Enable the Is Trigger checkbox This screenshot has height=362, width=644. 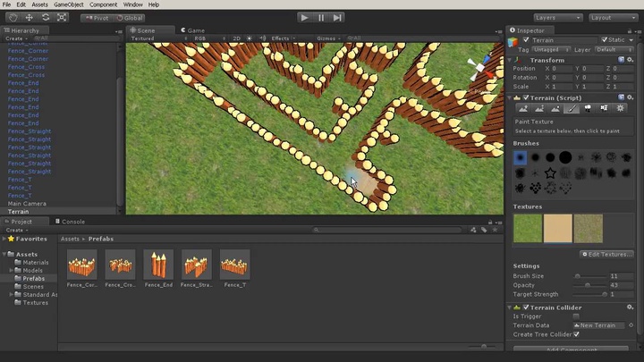(x=575, y=316)
